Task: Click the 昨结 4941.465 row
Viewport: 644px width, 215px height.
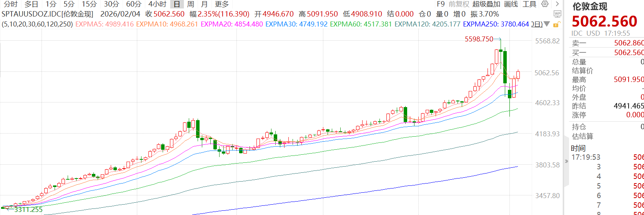Action: coord(608,106)
